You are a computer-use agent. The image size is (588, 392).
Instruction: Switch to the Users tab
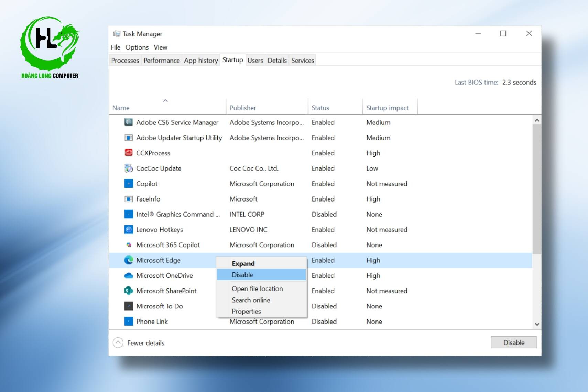pyautogui.click(x=255, y=61)
